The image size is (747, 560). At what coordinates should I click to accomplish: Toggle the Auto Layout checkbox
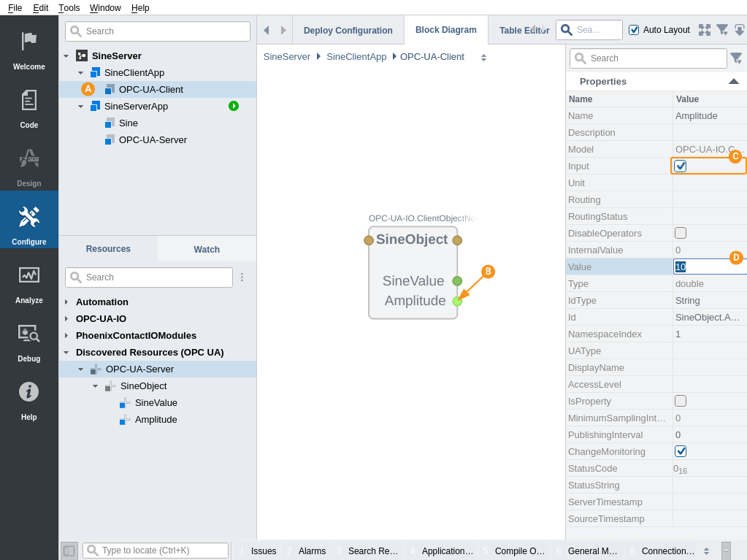(634, 30)
